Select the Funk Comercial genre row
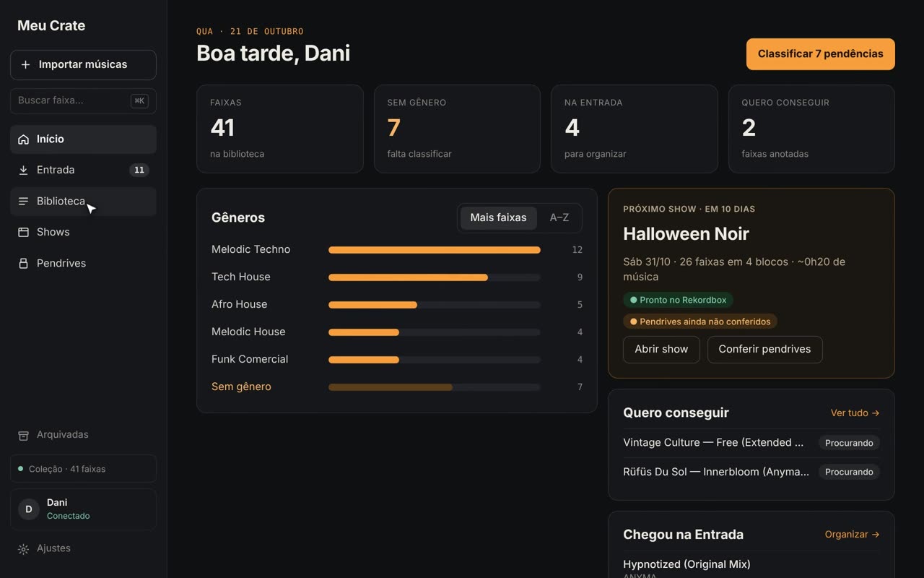Screen dimensions: 924x578 (x=397, y=360)
